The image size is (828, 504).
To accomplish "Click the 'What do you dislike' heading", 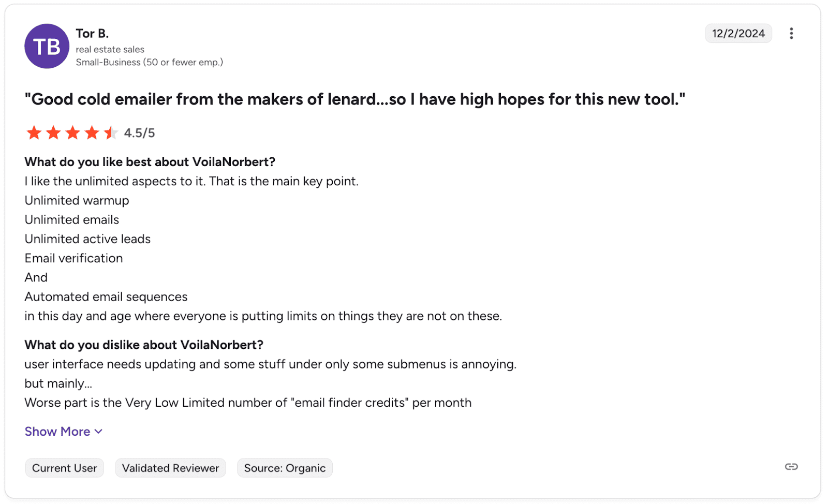I will 144,345.
